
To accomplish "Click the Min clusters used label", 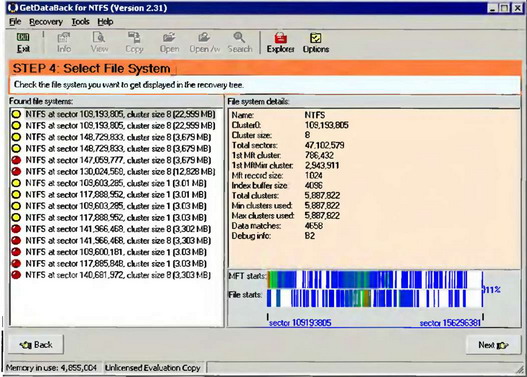I will [x=262, y=206].
